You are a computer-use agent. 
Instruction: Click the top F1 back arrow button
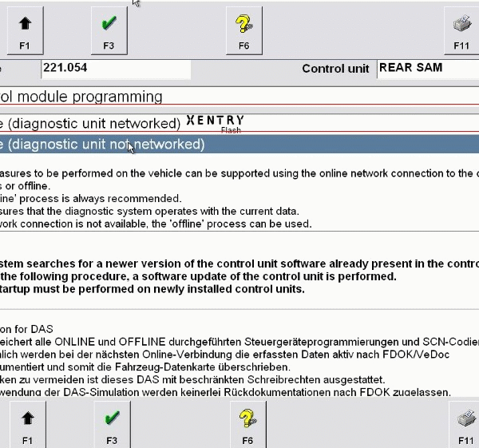[25, 30]
